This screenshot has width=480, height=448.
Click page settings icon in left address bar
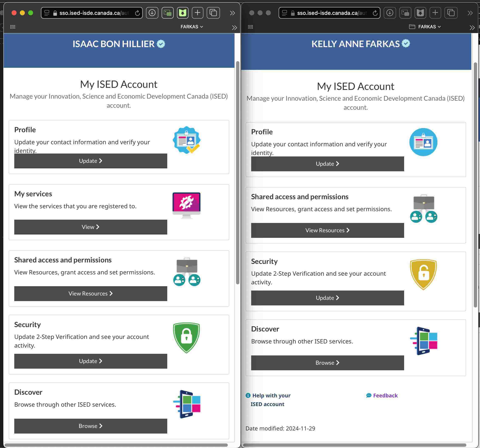click(x=47, y=13)
